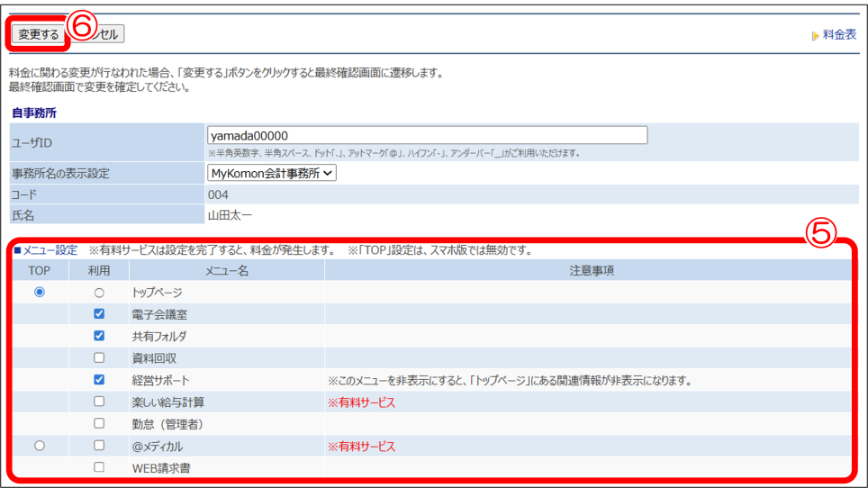Click the 変更する button

(39, 34)
